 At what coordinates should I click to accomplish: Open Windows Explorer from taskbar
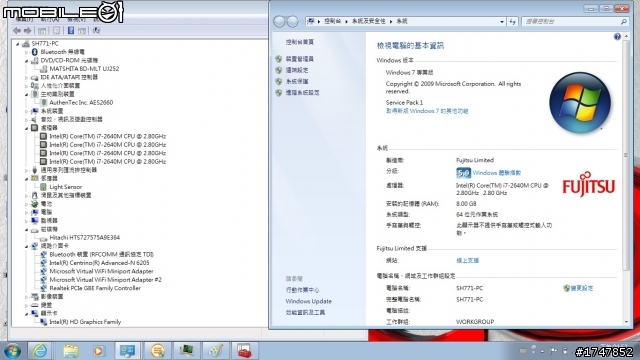[70, 351]
